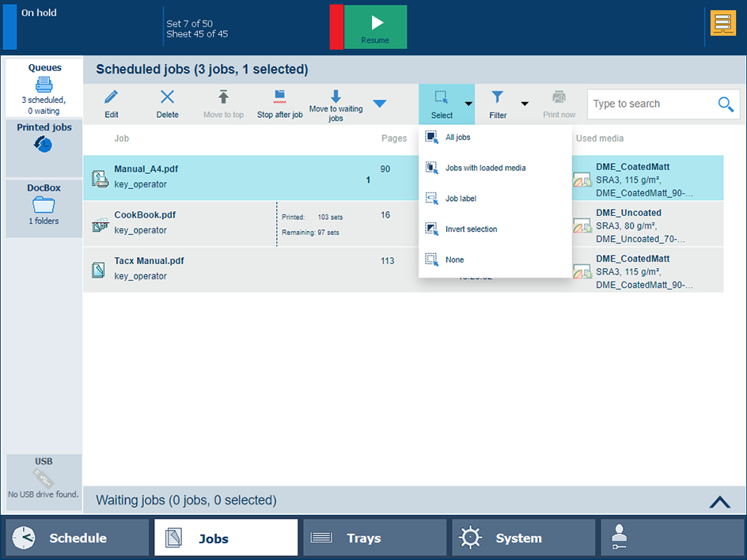This screenshot has height=560, width=747.
Task: Expand more toolbar actions chevron
Action: [x=380, y=104]
